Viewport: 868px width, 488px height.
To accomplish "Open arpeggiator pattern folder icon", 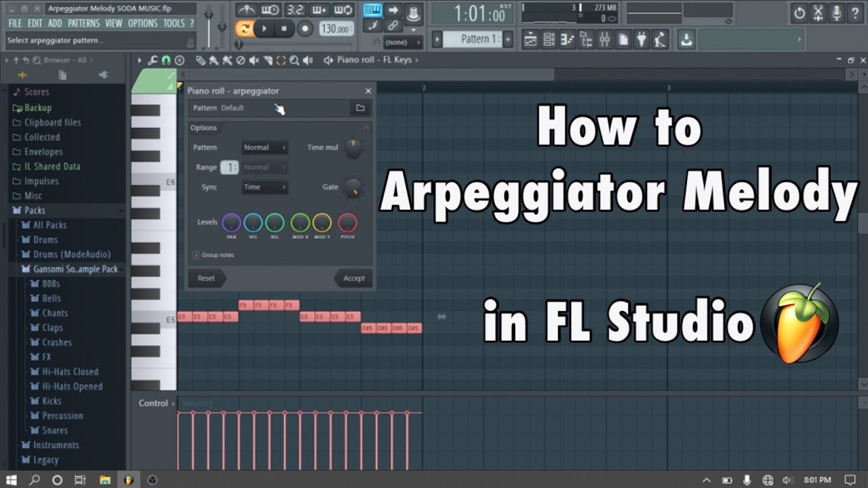I will (x=360, y=108).
